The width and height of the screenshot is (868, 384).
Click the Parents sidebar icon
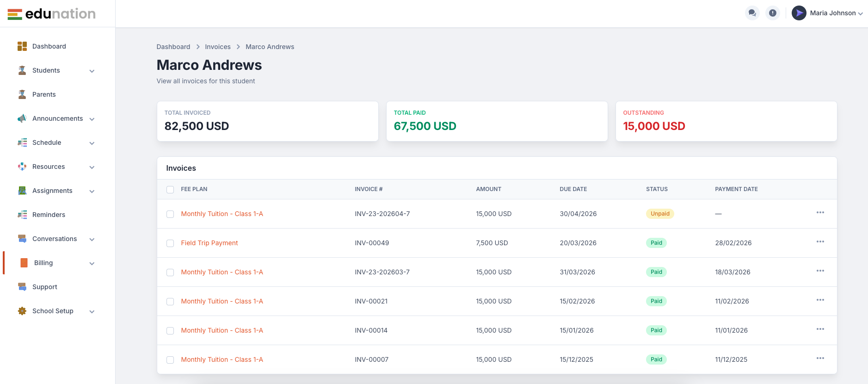pyautogui.click(x=22, y=94)
